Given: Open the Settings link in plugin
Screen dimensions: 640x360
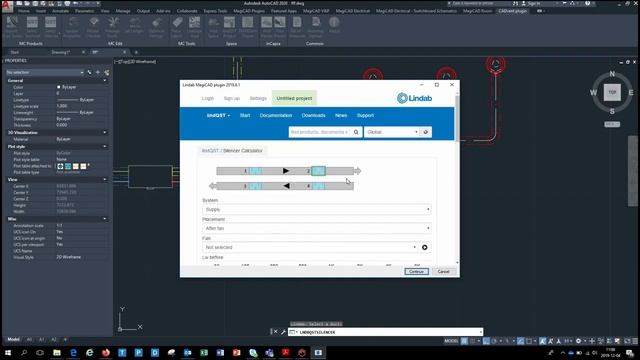Looking at the screenshot, I should click(x=258, y=98).
